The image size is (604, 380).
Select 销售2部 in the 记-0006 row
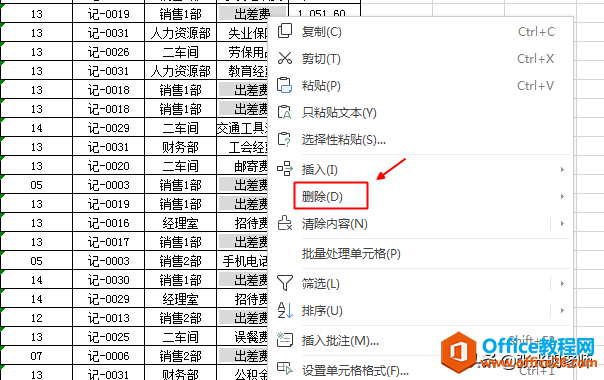coord(181,356)
